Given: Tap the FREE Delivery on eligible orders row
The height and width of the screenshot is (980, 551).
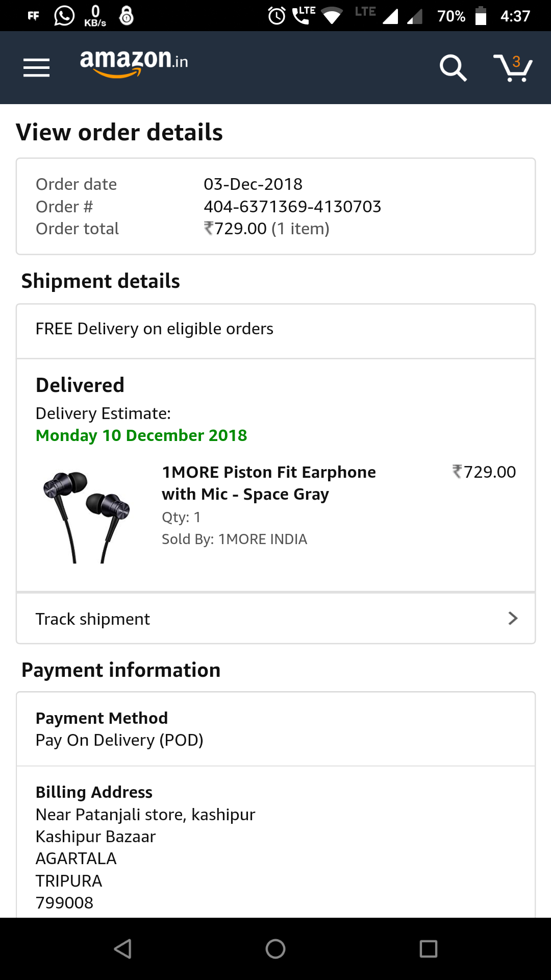Looking at the screenshot, I should click(275, 329).
